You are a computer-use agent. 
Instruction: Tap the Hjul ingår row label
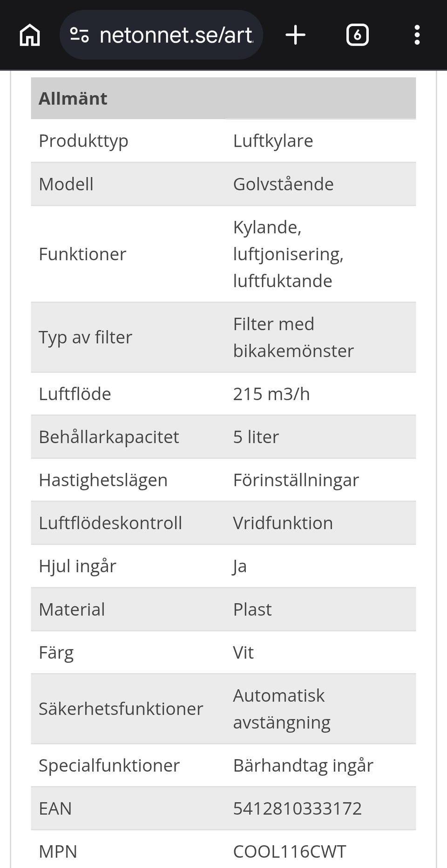tap(78, 566)
